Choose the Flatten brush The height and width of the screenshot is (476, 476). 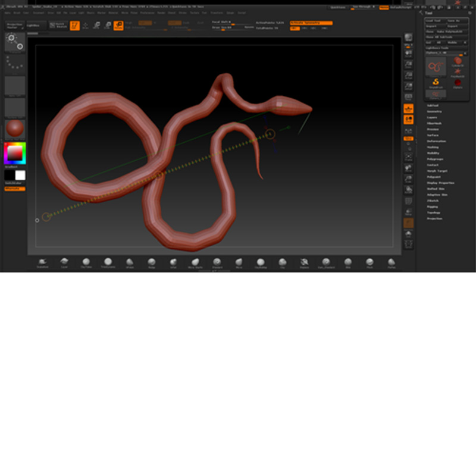click(x=392, y=263)
